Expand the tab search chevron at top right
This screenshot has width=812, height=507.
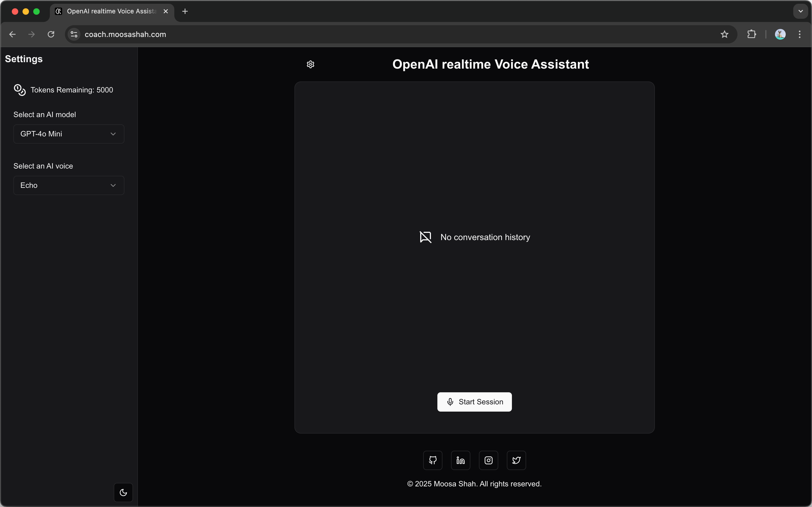pyautogui.click(x=800, y=12)
